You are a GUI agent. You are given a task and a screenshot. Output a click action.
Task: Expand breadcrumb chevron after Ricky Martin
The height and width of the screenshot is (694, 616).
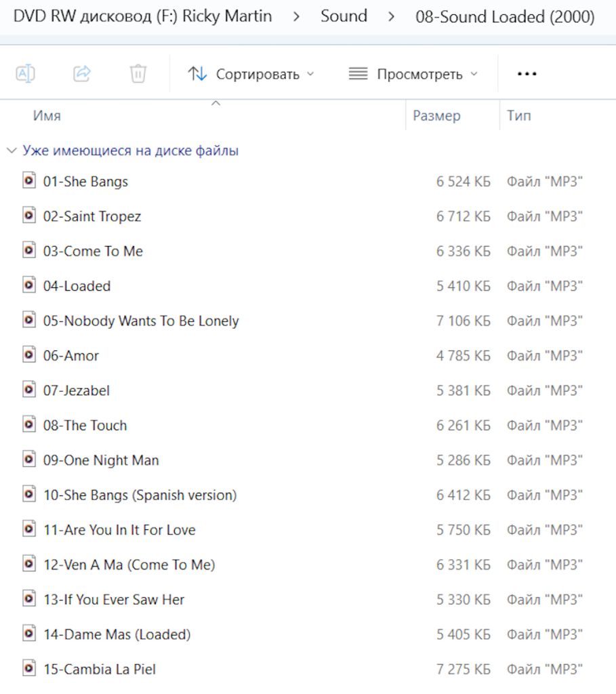click(296, 17)
